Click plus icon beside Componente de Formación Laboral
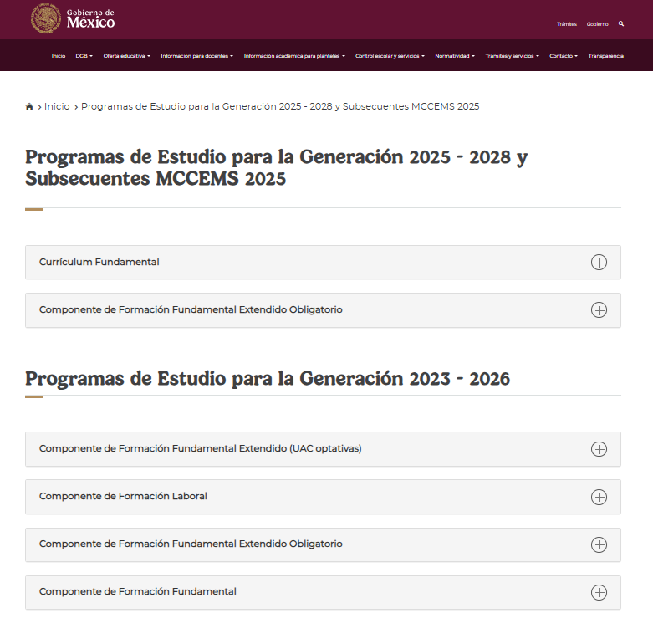This screenshot has width=653, height=644. click(x=599, y=497)
